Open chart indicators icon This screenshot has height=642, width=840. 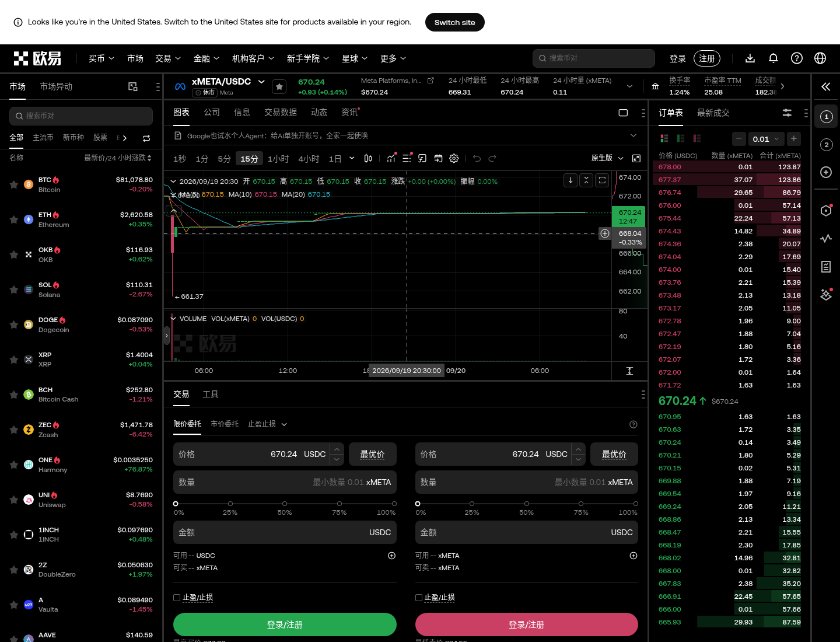click(391, 158)
